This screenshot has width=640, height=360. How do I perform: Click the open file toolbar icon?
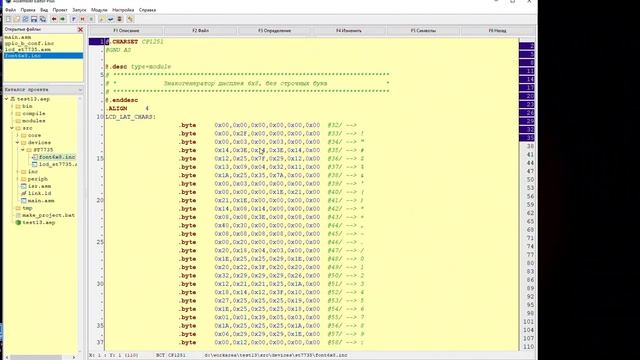pos(16,19)
